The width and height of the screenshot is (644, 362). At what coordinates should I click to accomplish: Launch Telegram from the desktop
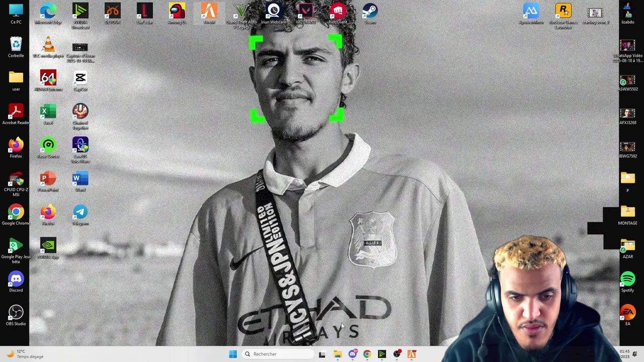tap(80, 215)
